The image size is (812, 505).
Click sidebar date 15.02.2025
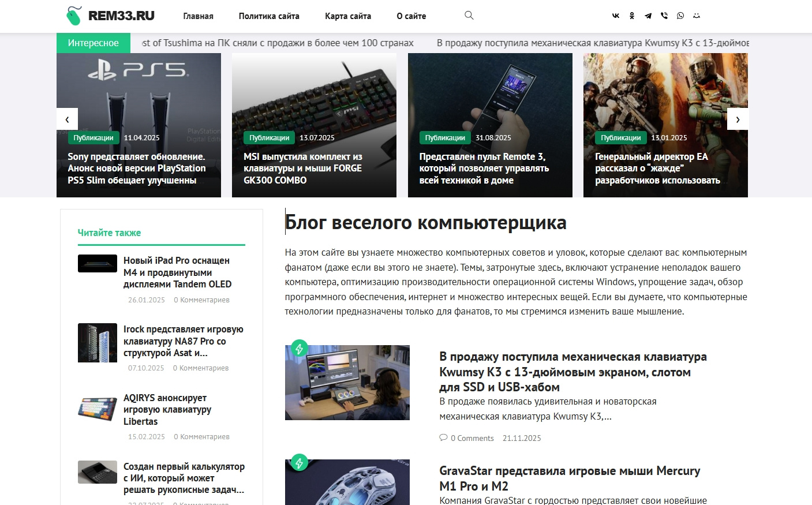[x=147, y=437]
